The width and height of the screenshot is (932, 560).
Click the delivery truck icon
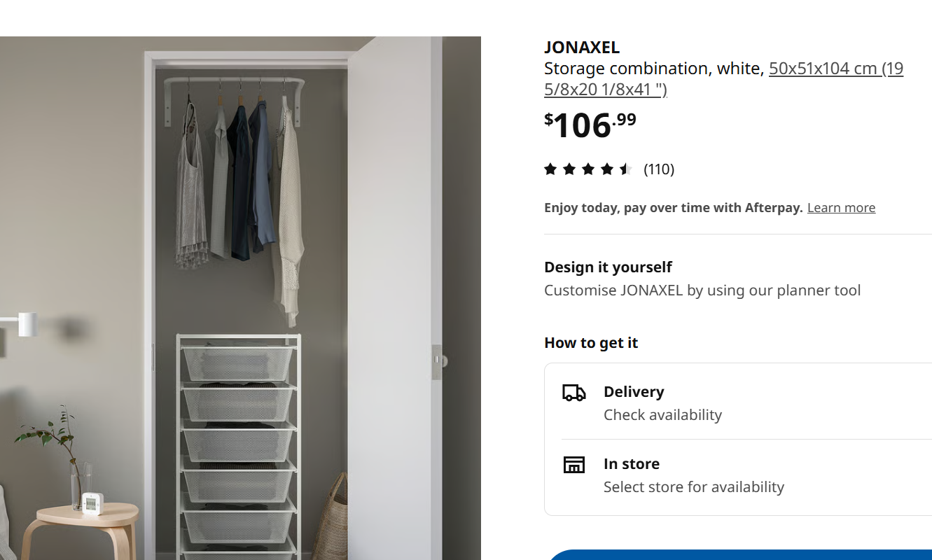[574, 393]
